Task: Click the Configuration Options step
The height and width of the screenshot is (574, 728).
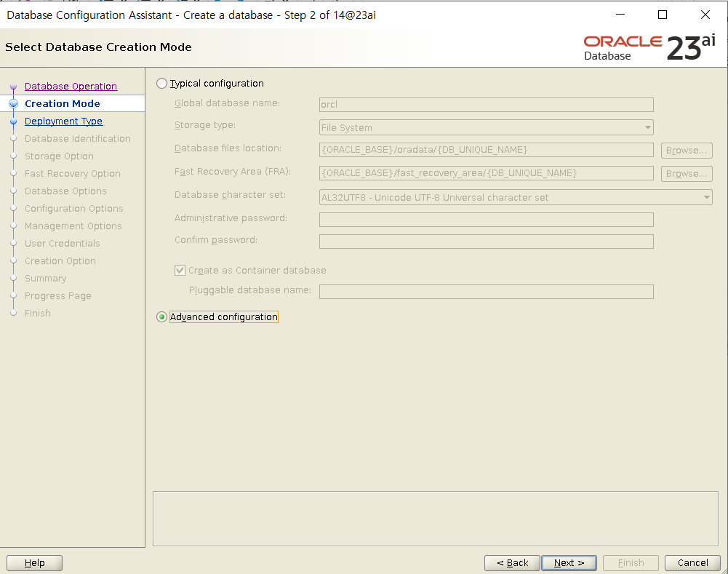Action: click(x=74, y=209)
